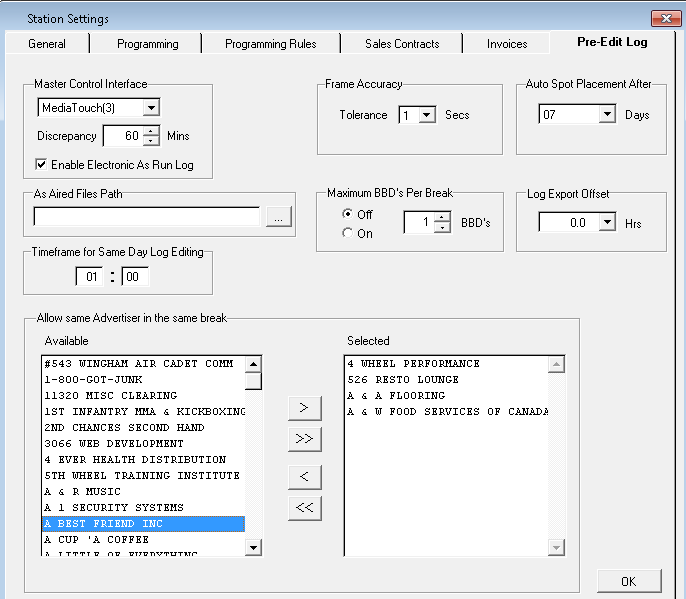Viewport: 686px width, 599px height.
Task: Increase the Discrepancy minutes spinner
Action: pos(151,131)
